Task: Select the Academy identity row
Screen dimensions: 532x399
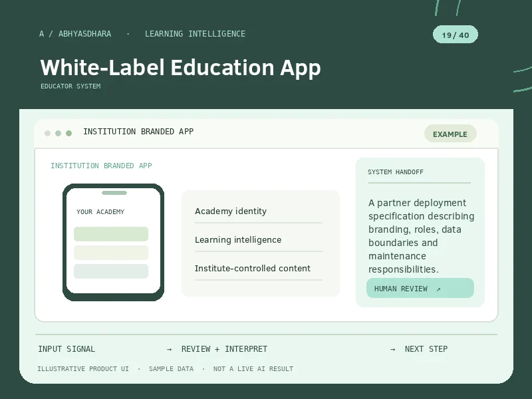Action: [259, 212]
